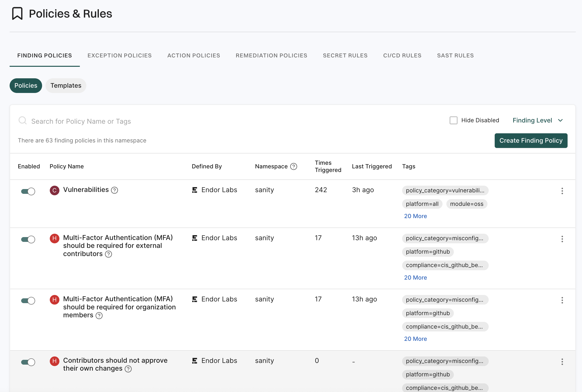Click the critical severity badge on Vulnerabilities
582x392 pixels.
coord(54,190)
